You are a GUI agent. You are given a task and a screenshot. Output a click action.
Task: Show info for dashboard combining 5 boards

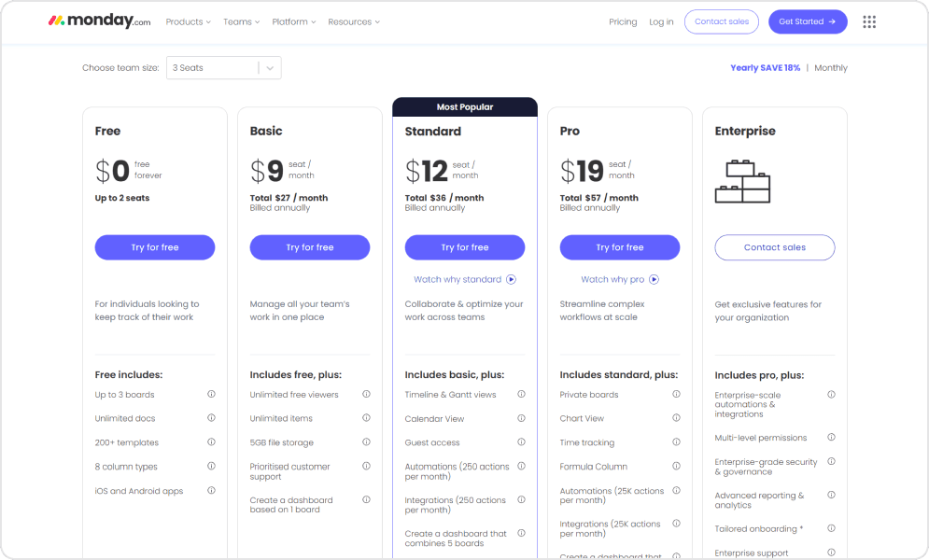[521, 533]
